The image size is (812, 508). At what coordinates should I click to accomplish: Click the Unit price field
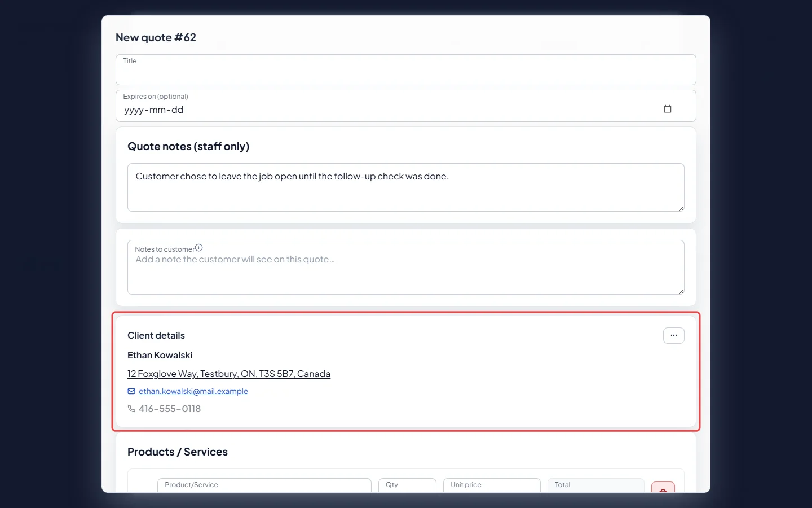pos(492,485)
